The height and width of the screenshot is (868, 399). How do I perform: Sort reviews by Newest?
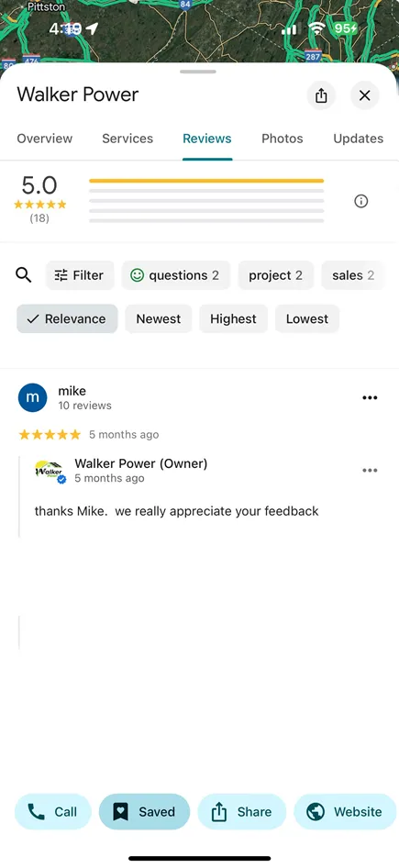[159, 319]
